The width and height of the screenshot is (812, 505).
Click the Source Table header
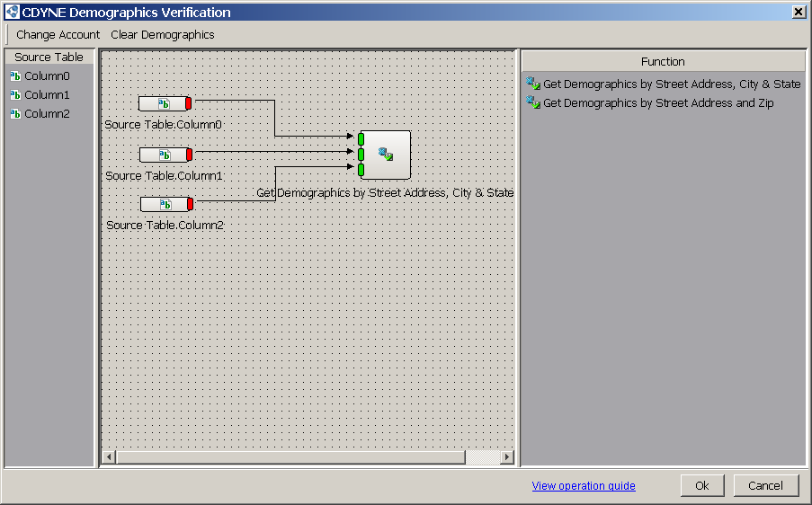pos(49,57)
